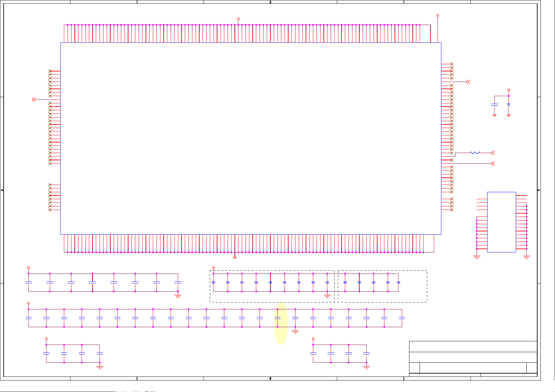Viewport: 555px width, 392px height.
Task: Click the off-page connector just below the resistor line
Action: coord(493,164)
